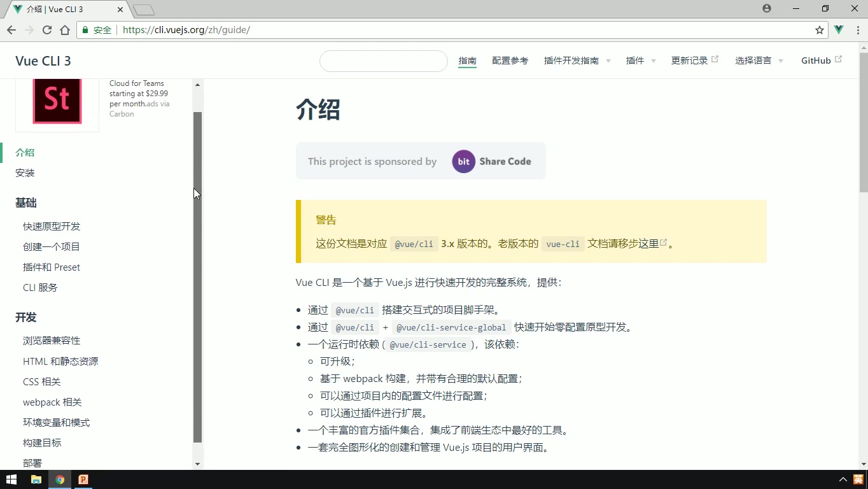Open 浏览器兼容性 sidebar page
Viewport: 868px width, 489px height.
pos(52,341)
